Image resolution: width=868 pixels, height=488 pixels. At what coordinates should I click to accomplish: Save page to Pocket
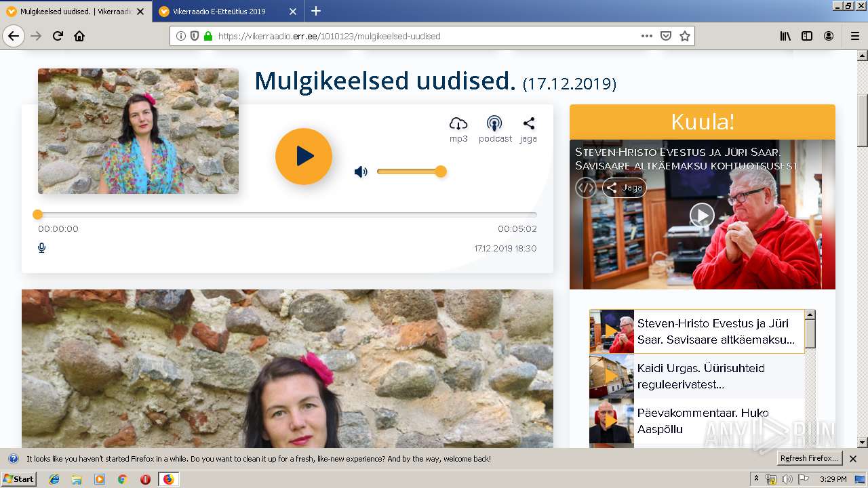[666, 36]
